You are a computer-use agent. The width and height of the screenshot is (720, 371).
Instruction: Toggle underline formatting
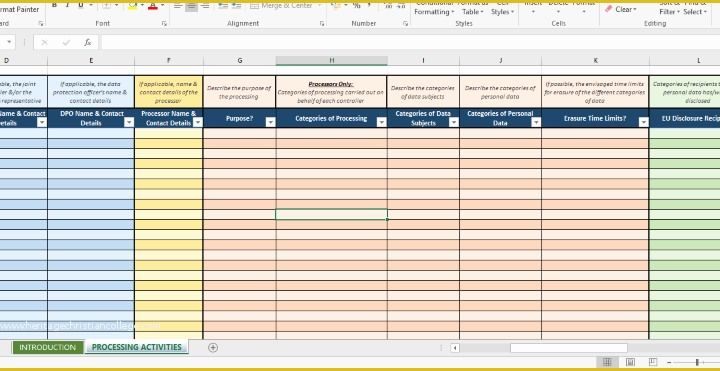click(81, 5)
